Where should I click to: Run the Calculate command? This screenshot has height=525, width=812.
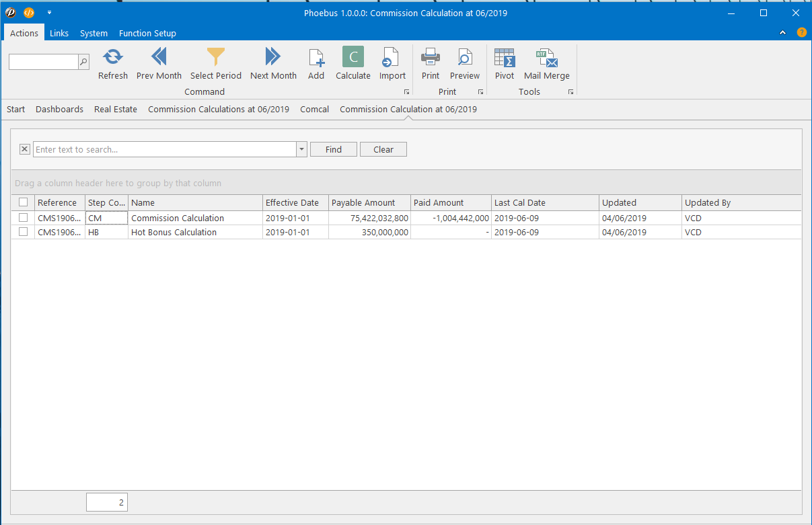353,57
